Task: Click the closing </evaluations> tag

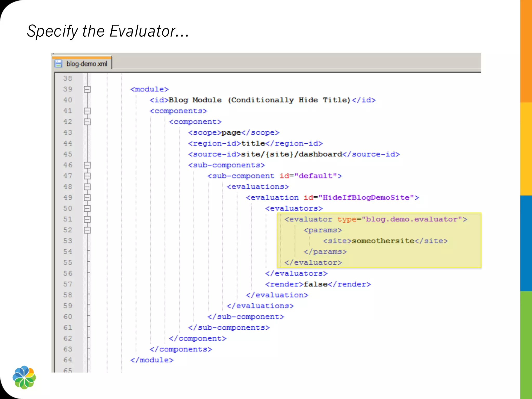Action: 260,306
